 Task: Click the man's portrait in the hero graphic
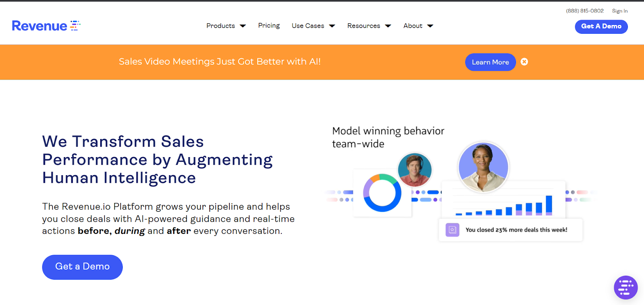tap(415, 170)
